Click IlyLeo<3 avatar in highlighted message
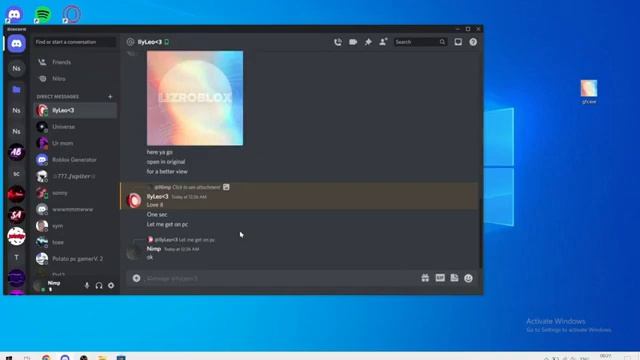The width and height of the screenshot is (640, 360). [x=134, y=200]
